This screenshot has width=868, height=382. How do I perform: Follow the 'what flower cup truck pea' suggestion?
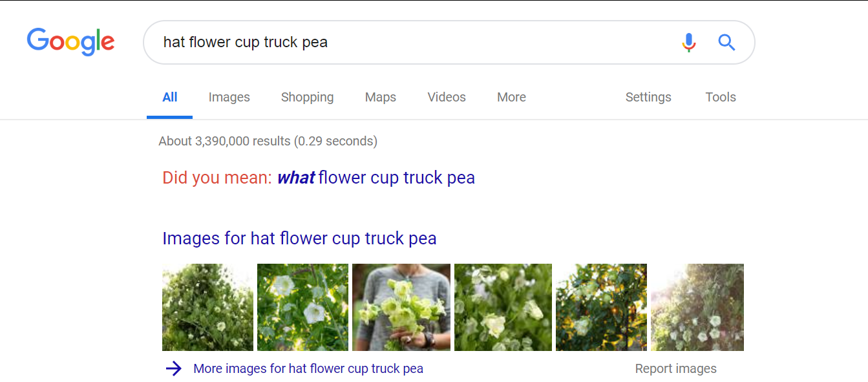click(x=376, y=178)
